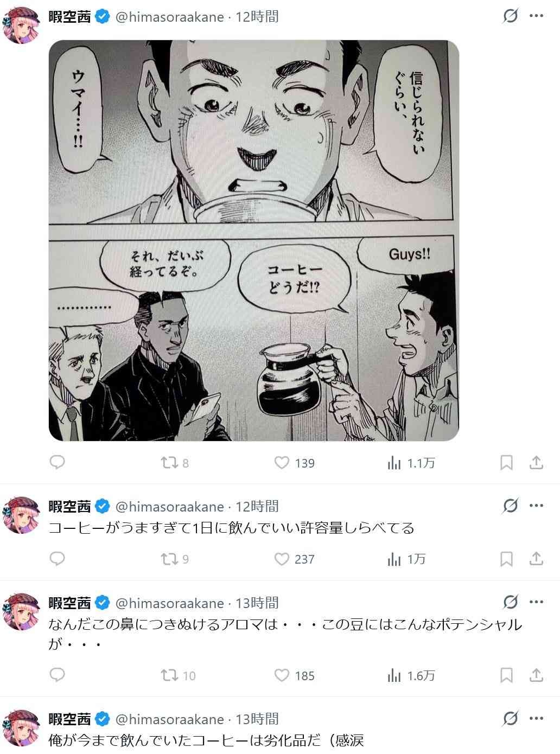This screenshot has height=754, width=560.
Task: Reply to the manga image post
Action: pyautogui.click(x=57, y=462)
